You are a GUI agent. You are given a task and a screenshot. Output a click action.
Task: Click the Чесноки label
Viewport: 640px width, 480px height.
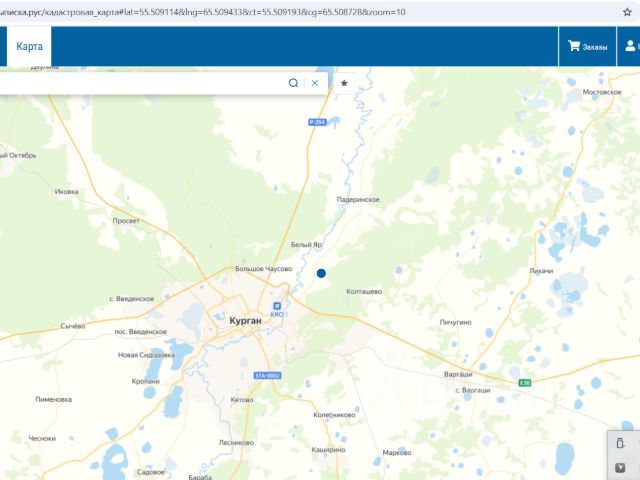[42, 438]
